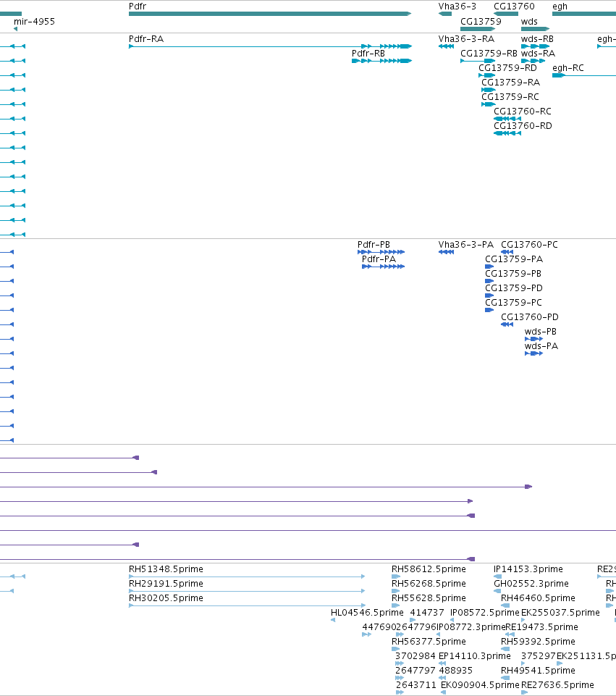Image resolution: width=616 pixels, height=696 pixels.
Task: Click the CG13759-PA protein label
Action: tap(513, 259)
